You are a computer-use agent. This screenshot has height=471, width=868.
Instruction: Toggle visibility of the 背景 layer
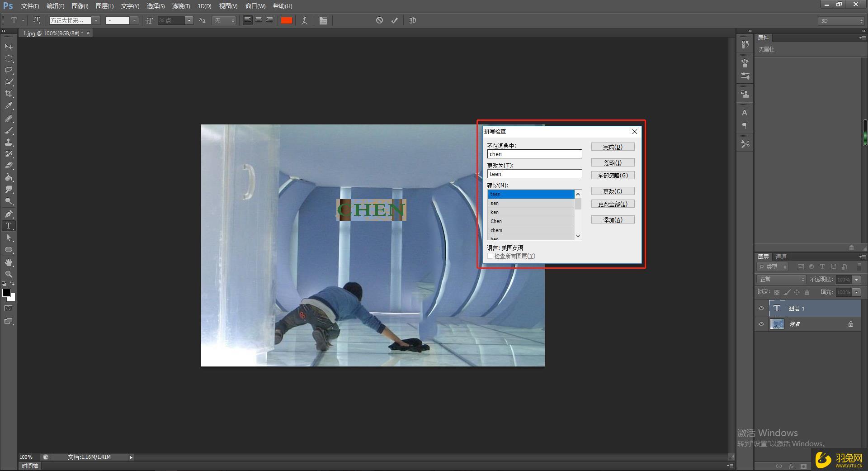(x=761, y=324)
